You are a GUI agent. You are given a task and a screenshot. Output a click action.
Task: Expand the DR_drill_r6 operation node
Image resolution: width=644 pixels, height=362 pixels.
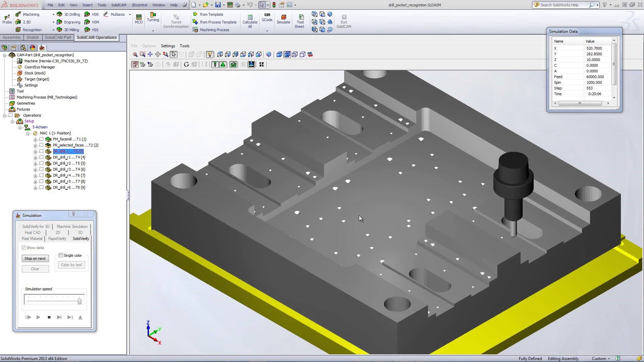(x=35, y=188)
